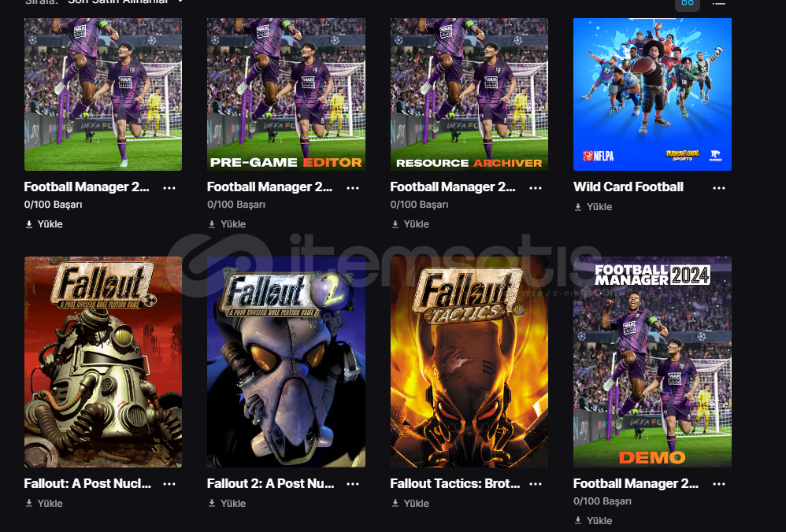Select the Wild Card Football cover
The image size is (786, 532).
(652, 93)
